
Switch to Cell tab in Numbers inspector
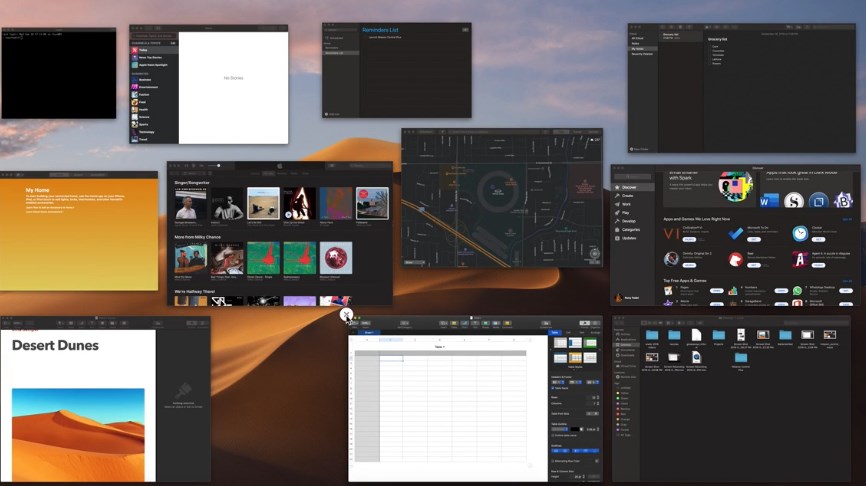click(x=568, y=332)
